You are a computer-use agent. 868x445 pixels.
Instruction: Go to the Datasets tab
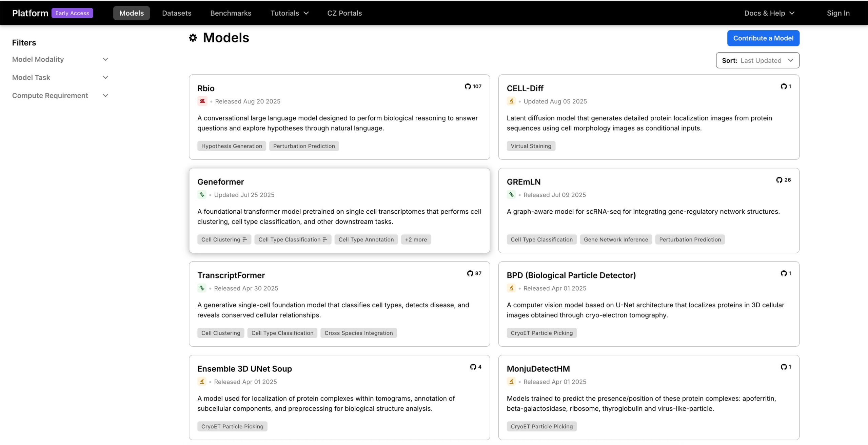177,13
